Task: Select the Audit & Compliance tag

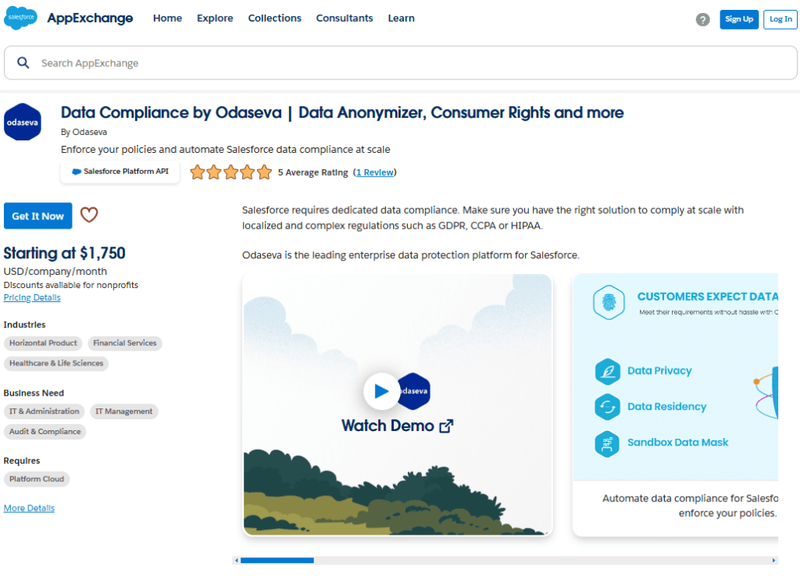Action: tap(45, 432)
